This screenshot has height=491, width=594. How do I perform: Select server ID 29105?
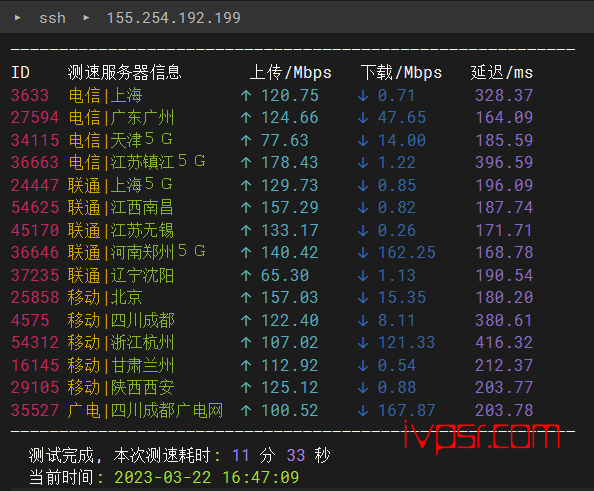(35, 388)
